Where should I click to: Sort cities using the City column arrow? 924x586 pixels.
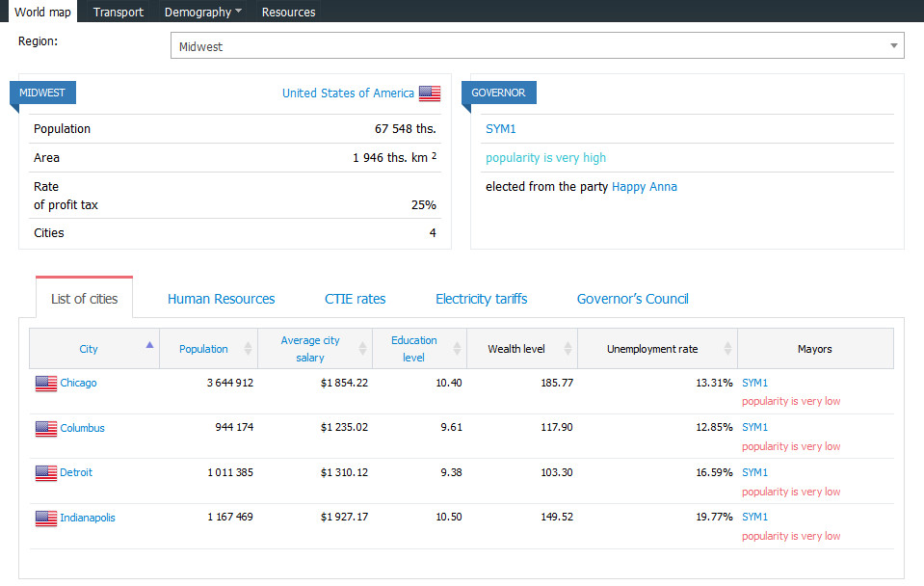tap(148, 345)
